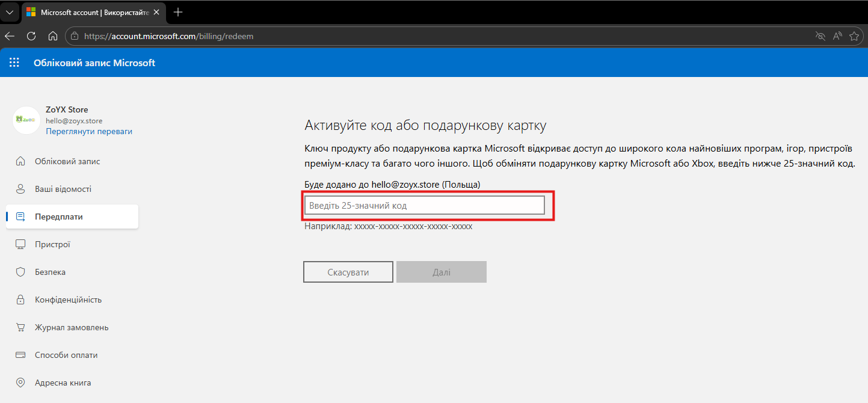Go to browser Home icon

[x=53, y=36]
